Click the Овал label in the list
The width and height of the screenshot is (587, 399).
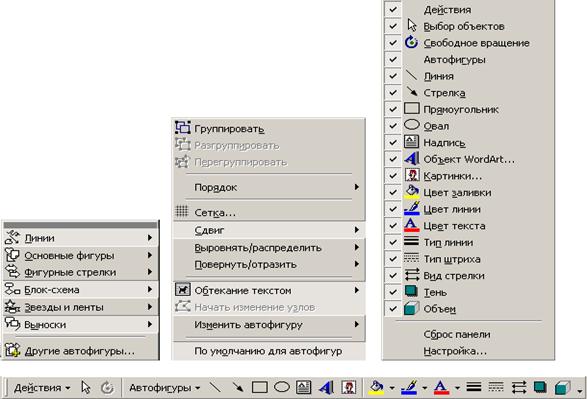pyautogui.click(x=436, y=126)
